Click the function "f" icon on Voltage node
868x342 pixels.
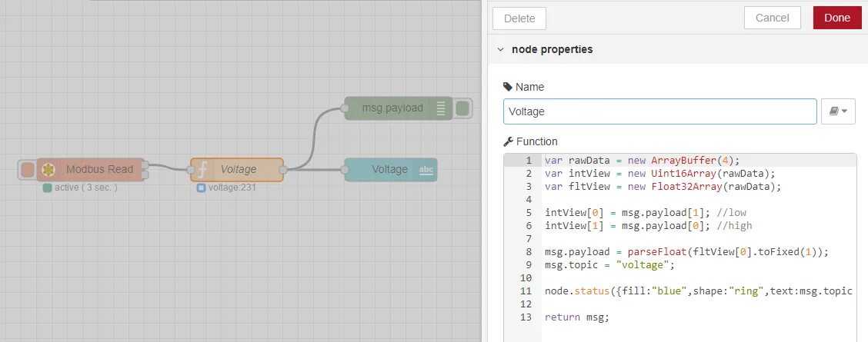[201, 170]
